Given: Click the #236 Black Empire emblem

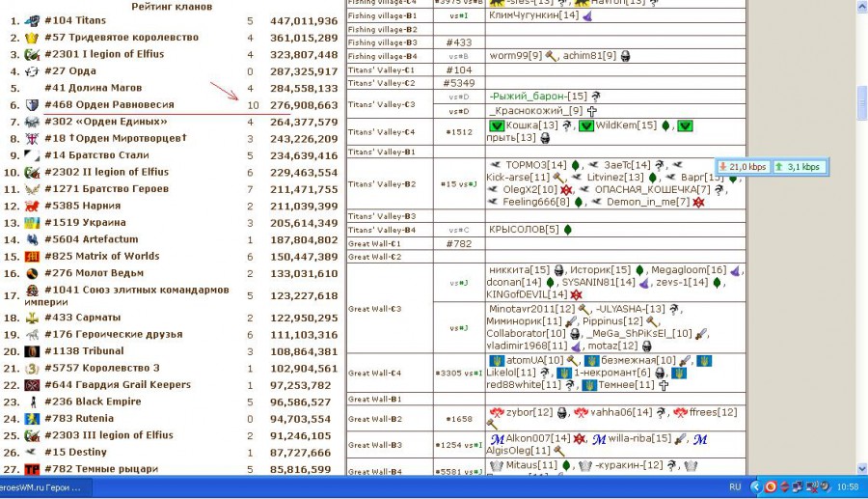Looking at the screenshot, I should pos(32,402).
